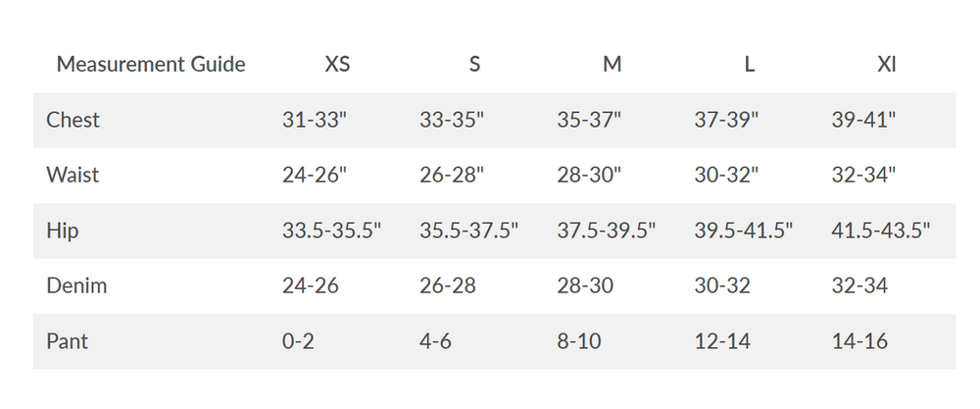Click the XS pant size 0-2
This screenshot has height=409, width=980.
pos(298,341)
